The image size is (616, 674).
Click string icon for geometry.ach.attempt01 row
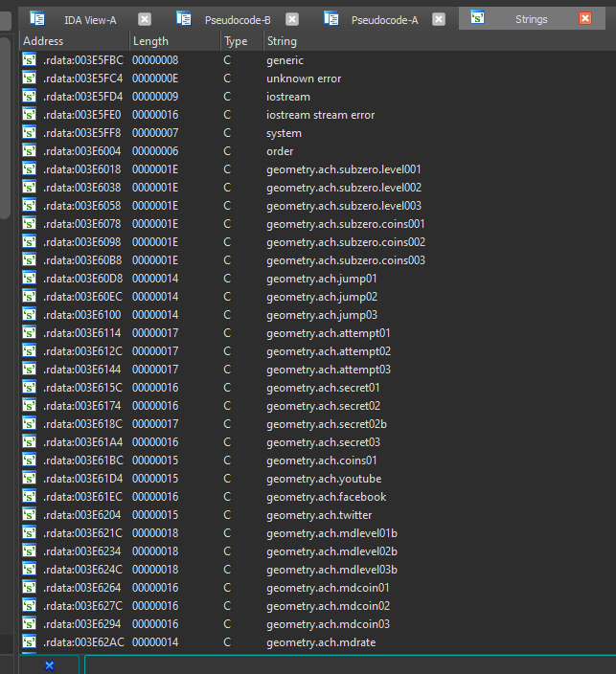pyautogui.click(x=30, y=332)
